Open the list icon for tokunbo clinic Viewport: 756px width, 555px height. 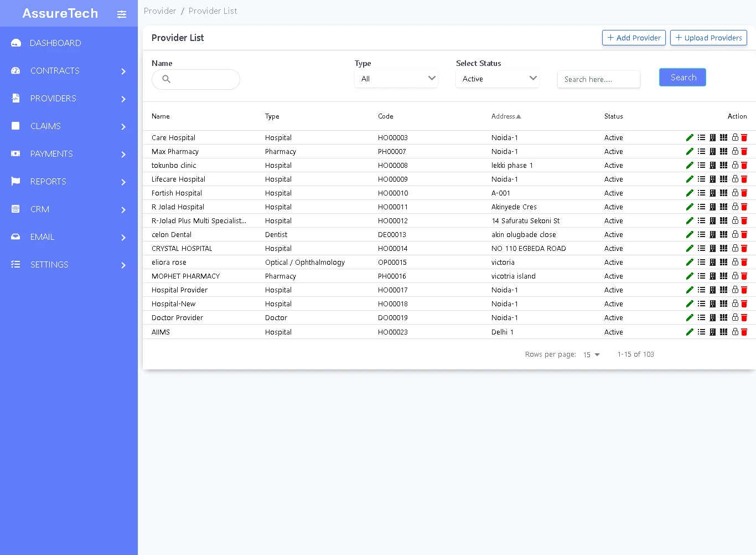tap(701, 165)
